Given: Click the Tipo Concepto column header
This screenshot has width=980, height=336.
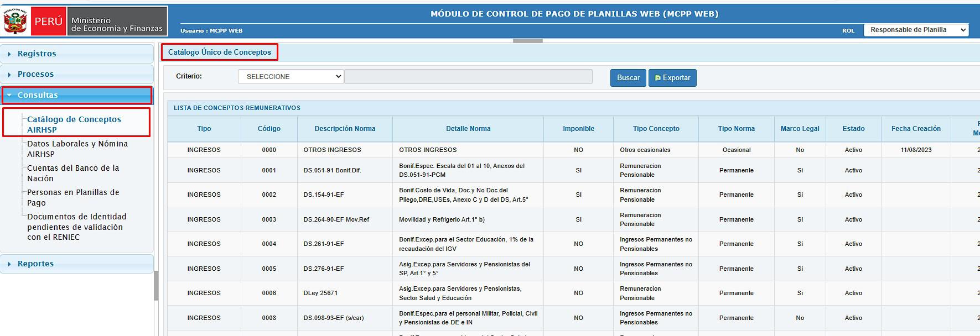Looking at the screenshot, I should pos(656,129).
